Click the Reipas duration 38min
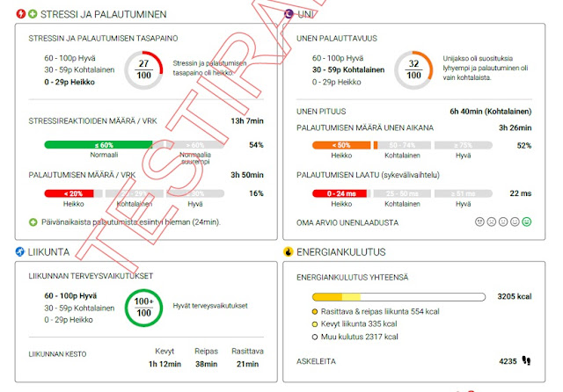 tap(207, 364)
